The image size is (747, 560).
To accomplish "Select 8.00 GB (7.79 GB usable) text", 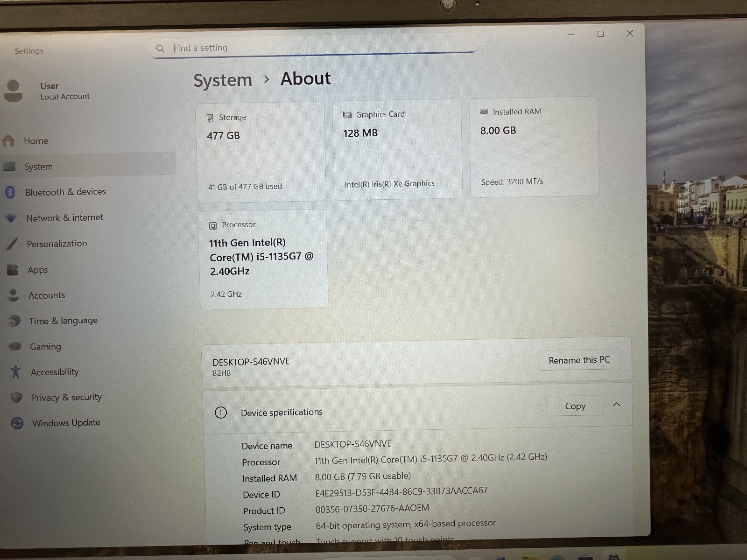I will [x=363, y=476].
